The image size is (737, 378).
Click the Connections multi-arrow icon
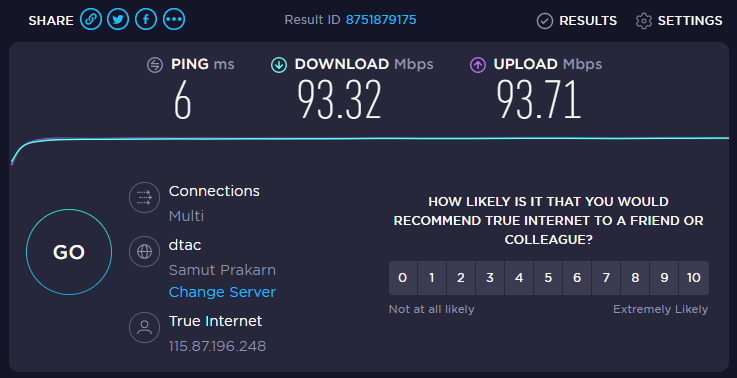click(144, 197)
